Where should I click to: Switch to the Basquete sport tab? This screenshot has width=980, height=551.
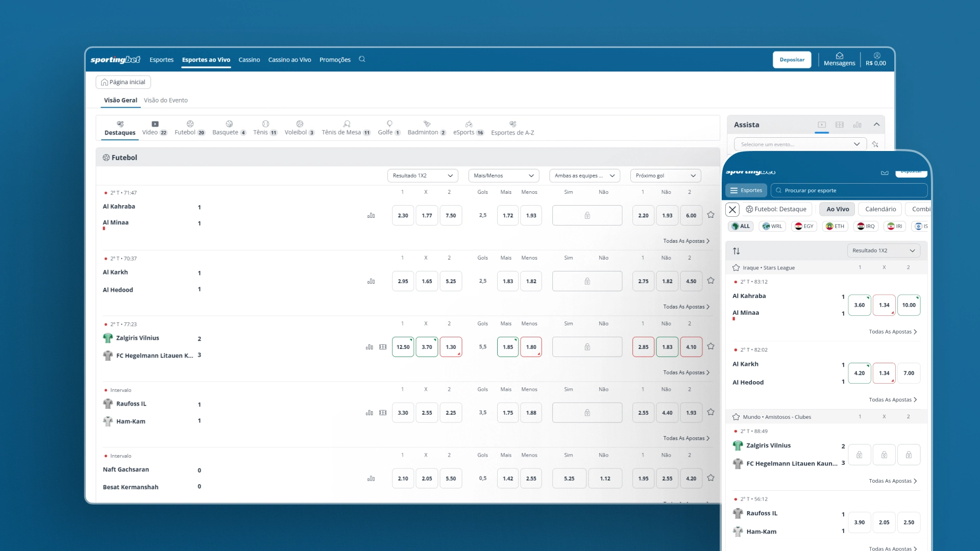[229, 128]
